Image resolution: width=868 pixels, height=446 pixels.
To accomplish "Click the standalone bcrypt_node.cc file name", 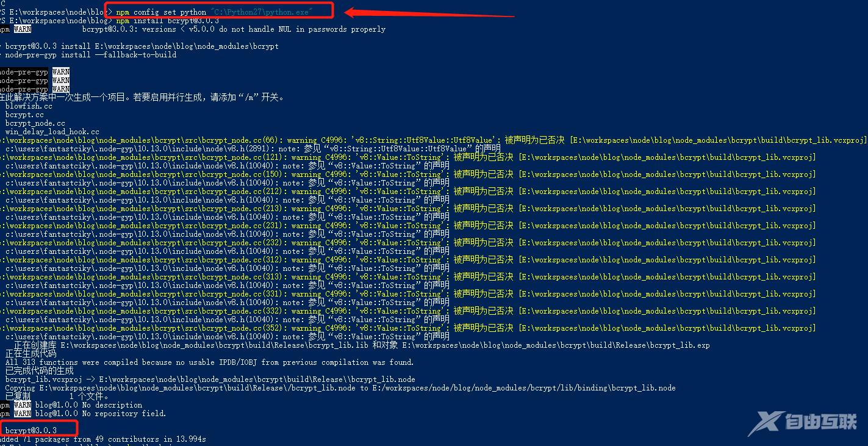I will 35,123.
